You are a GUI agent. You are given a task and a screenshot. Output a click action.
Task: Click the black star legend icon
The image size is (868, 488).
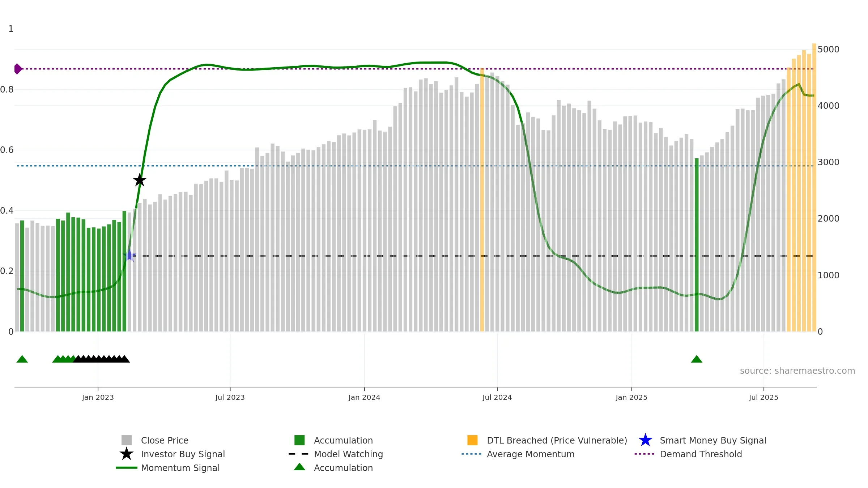127,454
